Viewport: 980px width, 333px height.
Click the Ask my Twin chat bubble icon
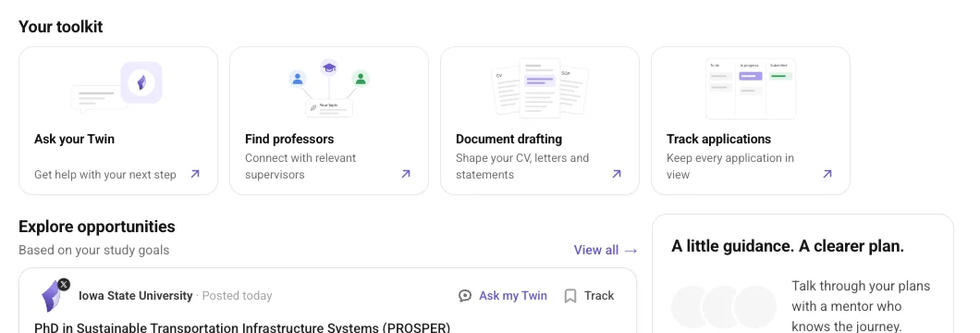tap(464, 296)
